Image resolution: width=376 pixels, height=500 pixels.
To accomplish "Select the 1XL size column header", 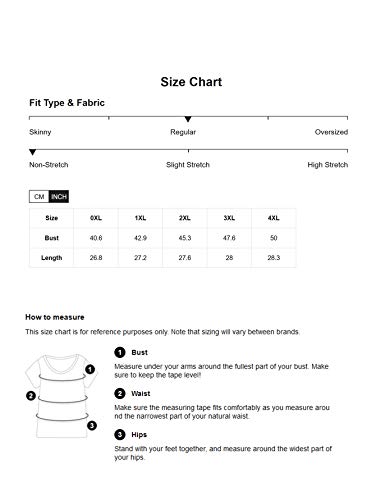I will 140,218.
